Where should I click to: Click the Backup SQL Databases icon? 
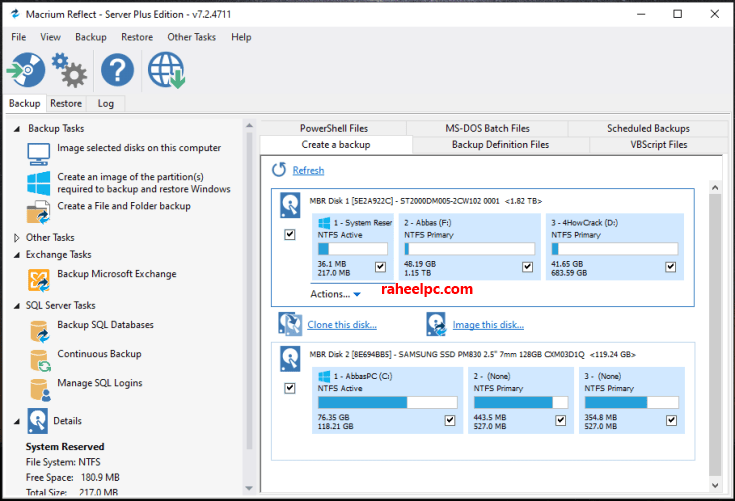[39, 331]
